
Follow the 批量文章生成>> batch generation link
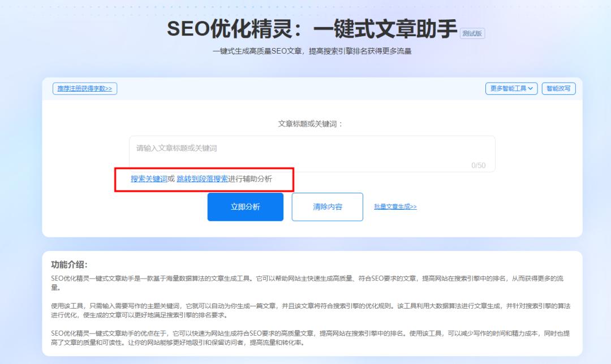coord(395,207)
